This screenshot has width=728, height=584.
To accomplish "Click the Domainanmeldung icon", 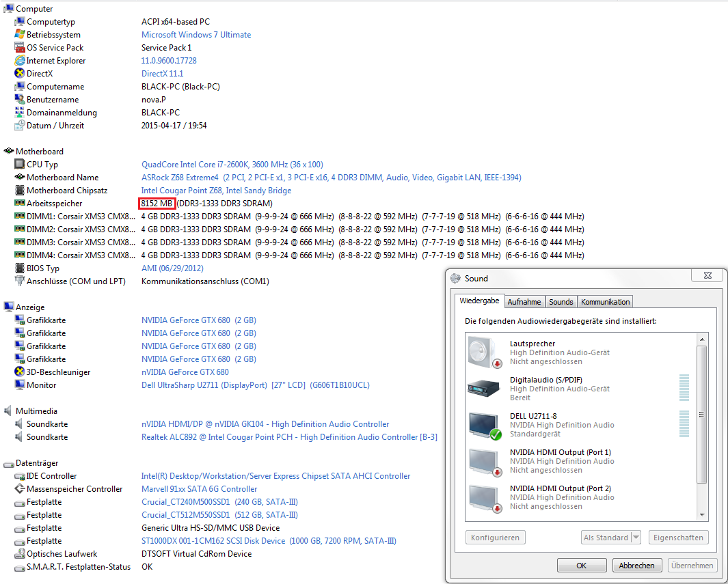I will tap(20, 112).
